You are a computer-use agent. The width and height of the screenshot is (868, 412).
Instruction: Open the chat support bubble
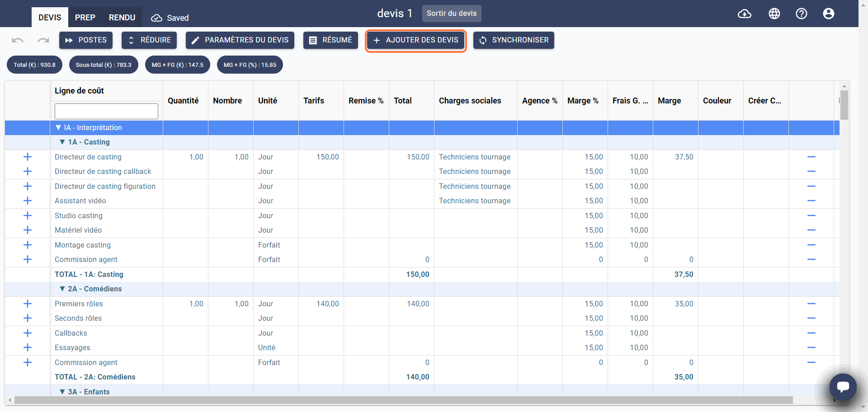pos(843,387)
